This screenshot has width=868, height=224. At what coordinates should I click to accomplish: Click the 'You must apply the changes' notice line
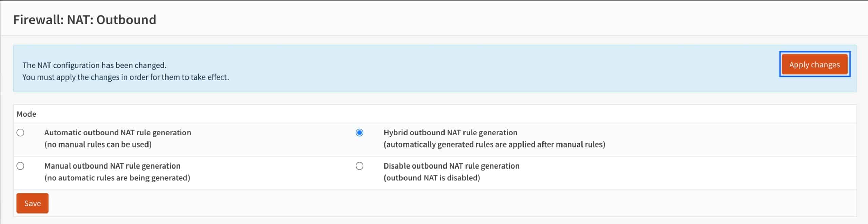coord(125,77)
